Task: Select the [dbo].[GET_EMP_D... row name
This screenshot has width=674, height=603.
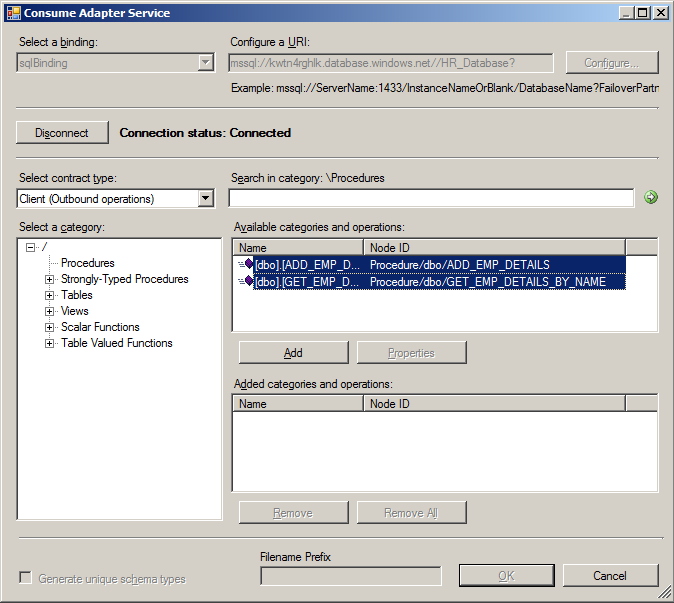Action: [x=307, y=282]
